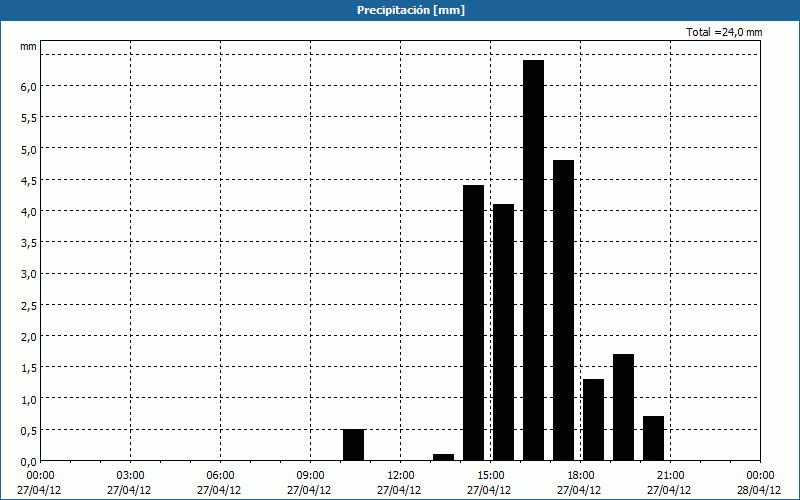Click the 09:00 x-axis time label
The image size is (800, 500).
(310, 476)
